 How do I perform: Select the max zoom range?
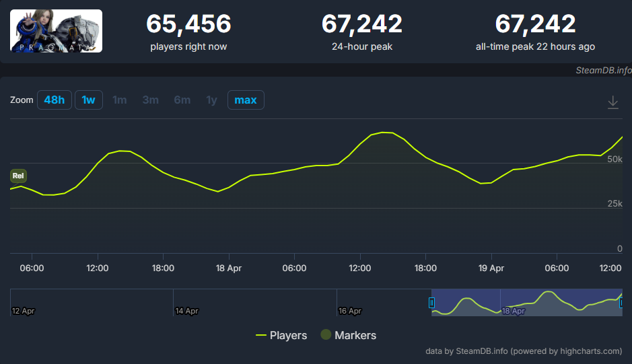click(246, 100)
